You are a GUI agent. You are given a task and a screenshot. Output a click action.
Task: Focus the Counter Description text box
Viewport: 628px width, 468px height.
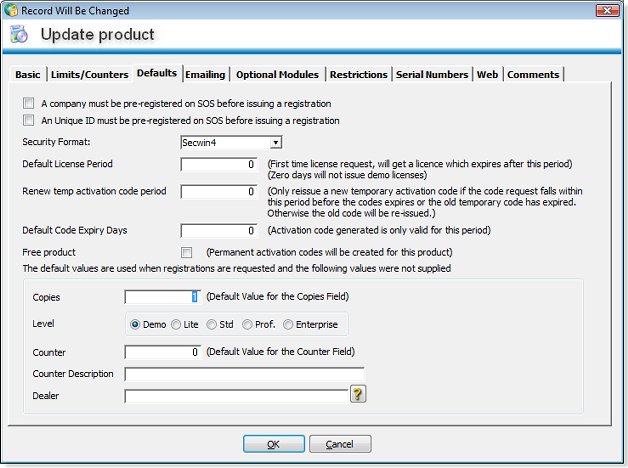(244, 374)
